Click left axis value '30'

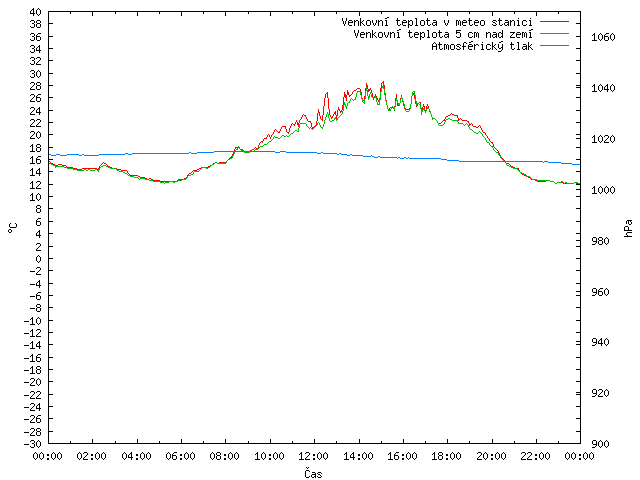[x=36, y=74]
